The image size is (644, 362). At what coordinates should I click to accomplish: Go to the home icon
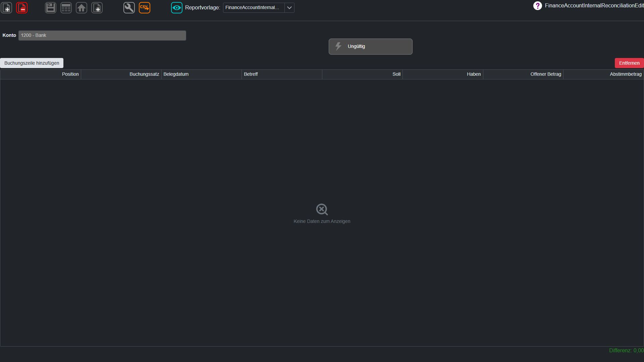point(82,8)
